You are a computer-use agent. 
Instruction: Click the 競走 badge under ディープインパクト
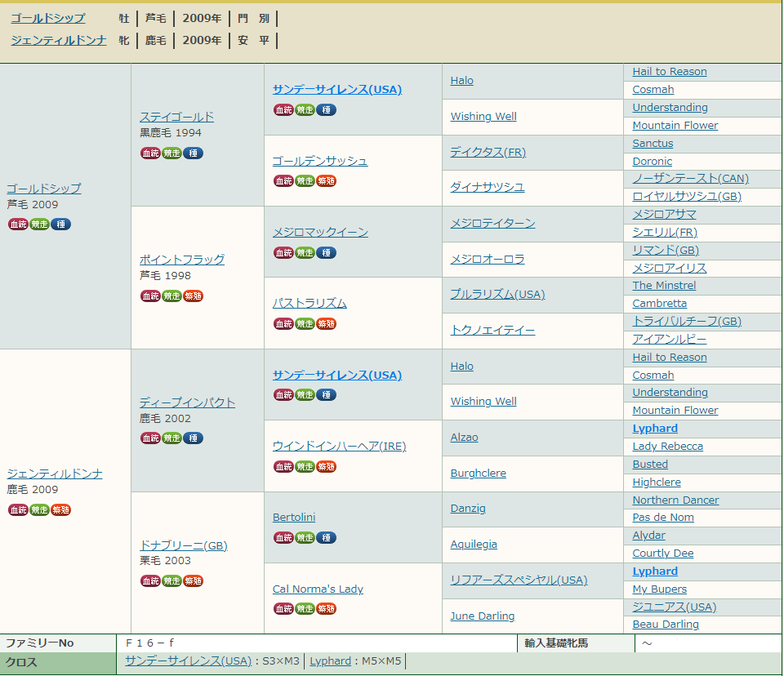(171, 438)
